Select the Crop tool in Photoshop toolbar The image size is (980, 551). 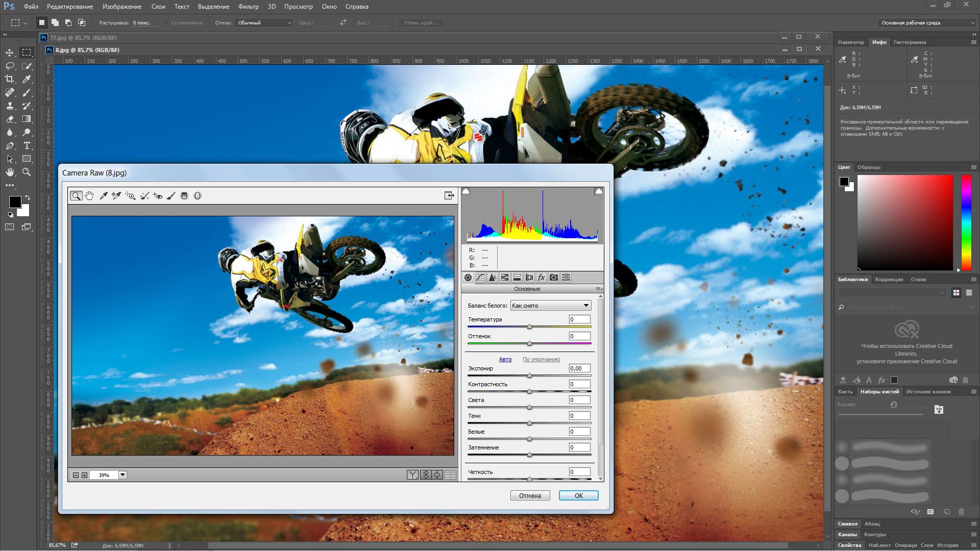coord(10,79)
